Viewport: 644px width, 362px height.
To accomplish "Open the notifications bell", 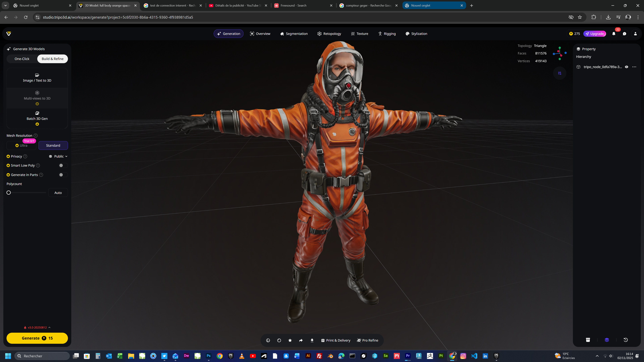I will point(614,34).
